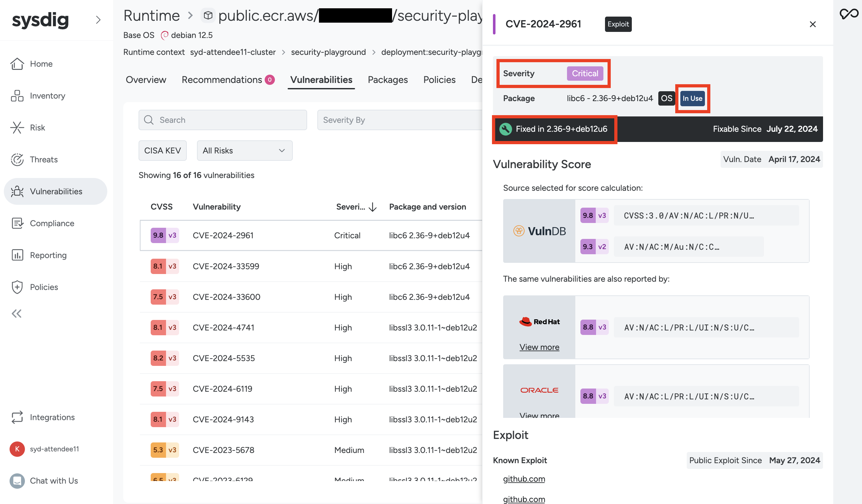Screen dimensions: 862x504
Task: Switch to the Overview tab
Action: [146, 80]
